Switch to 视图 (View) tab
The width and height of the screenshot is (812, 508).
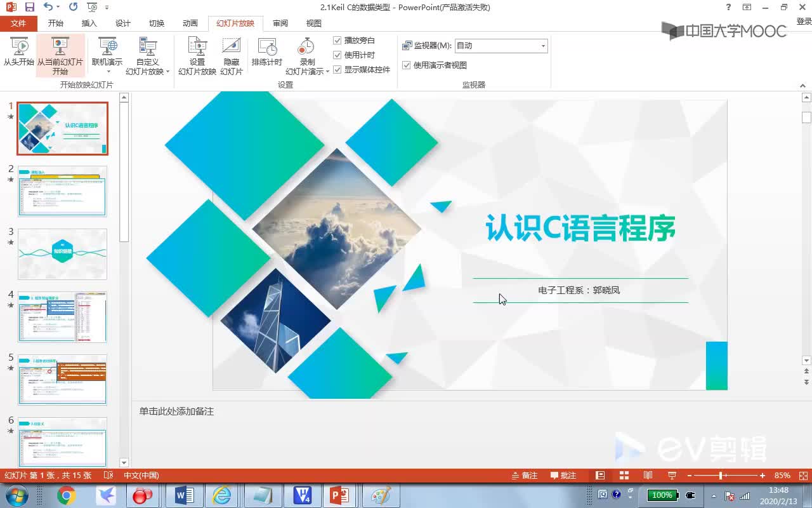click(x=314, y=23)
